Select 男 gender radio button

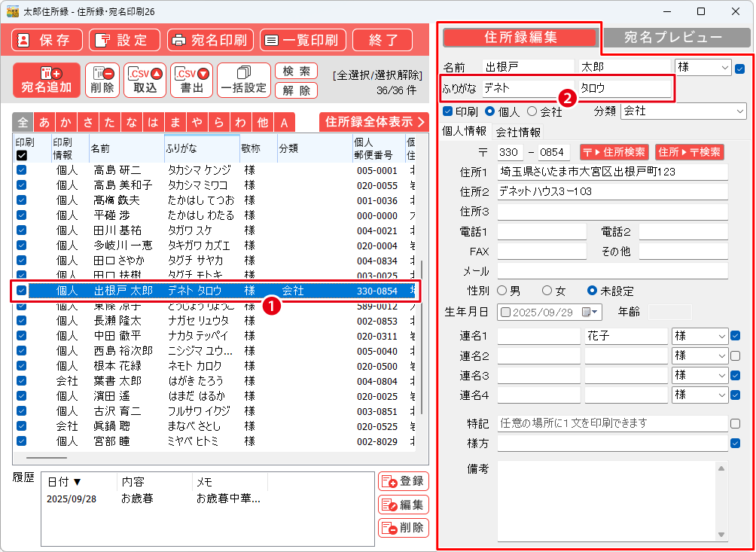[502, 290]
